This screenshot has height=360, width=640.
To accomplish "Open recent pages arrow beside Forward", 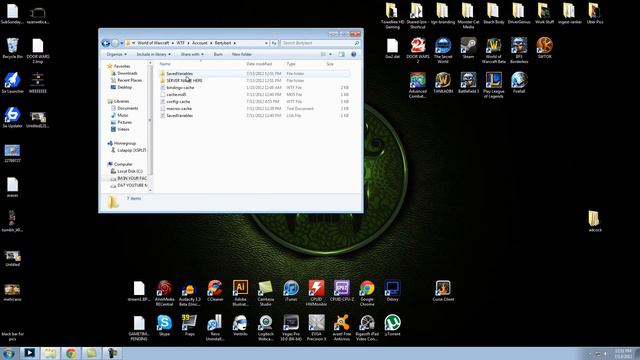I will pos(122,43).
